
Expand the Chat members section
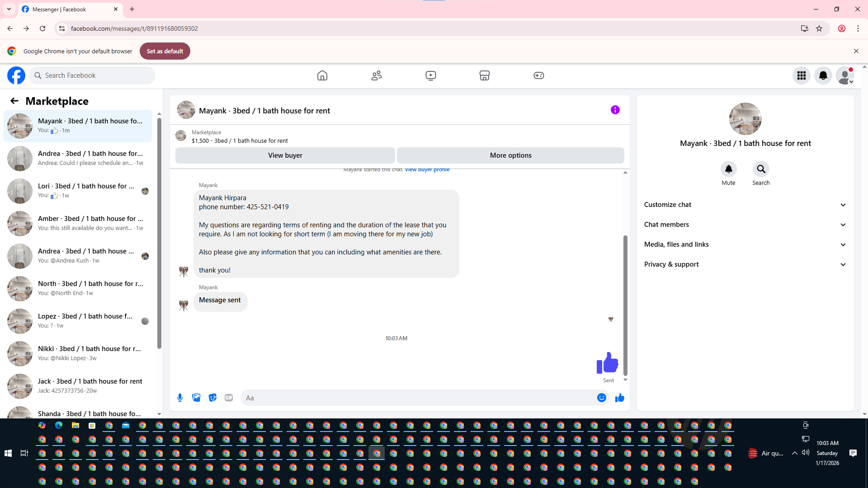tap(745, 225)
